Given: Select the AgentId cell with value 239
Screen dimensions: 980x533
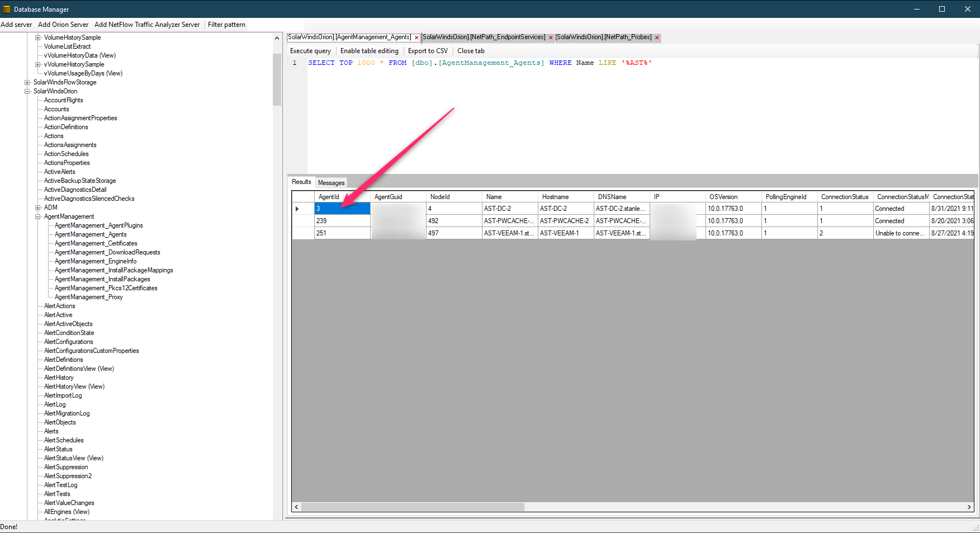Looking at the screenshot, I should point(342,221).
